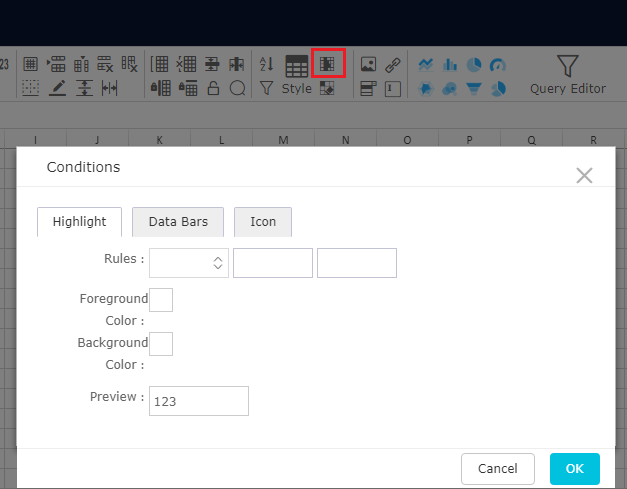This screenshot has height=489, width=627.
Task: Click the gauge chart icon
Action: click(x=498, y=64)
